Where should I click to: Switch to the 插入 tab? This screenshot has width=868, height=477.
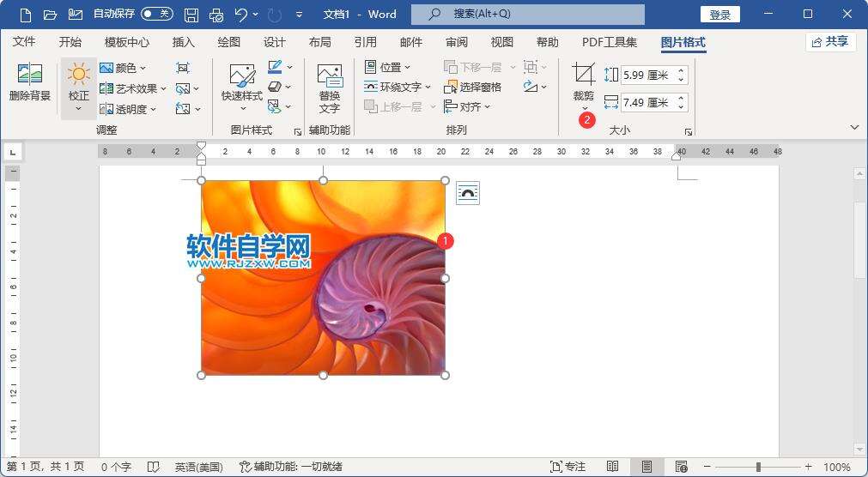tap(183, 41)
